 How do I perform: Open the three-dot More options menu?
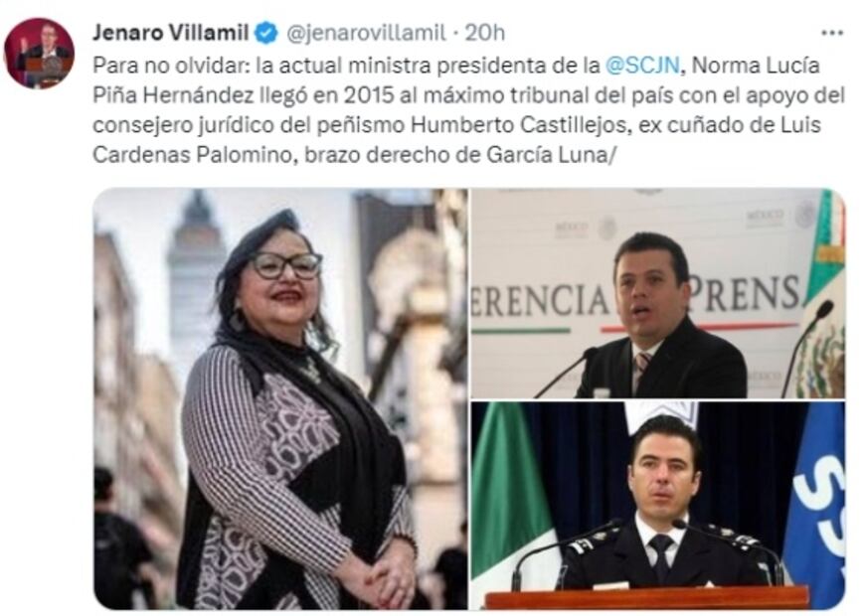pos(832,33)
